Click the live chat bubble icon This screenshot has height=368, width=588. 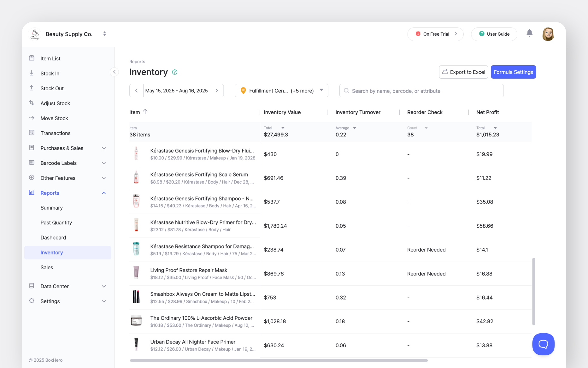click(543, 344)
